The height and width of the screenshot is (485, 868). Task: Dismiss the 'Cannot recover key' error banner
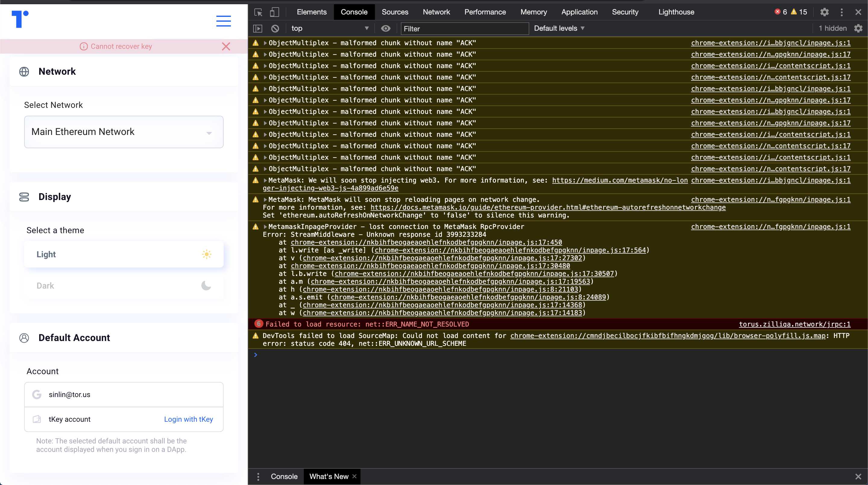[x=226, y=46]
